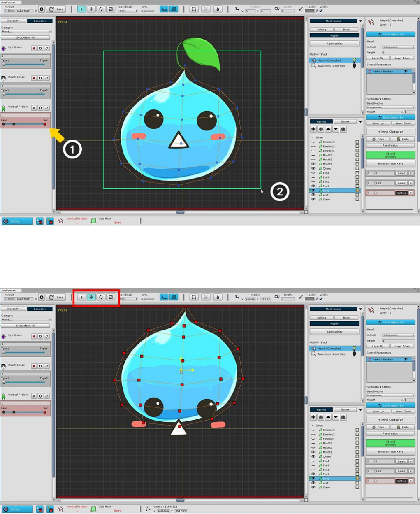Select the Body mesh row in bottom screenshot
420x514 pixels.
click(334, 479)
